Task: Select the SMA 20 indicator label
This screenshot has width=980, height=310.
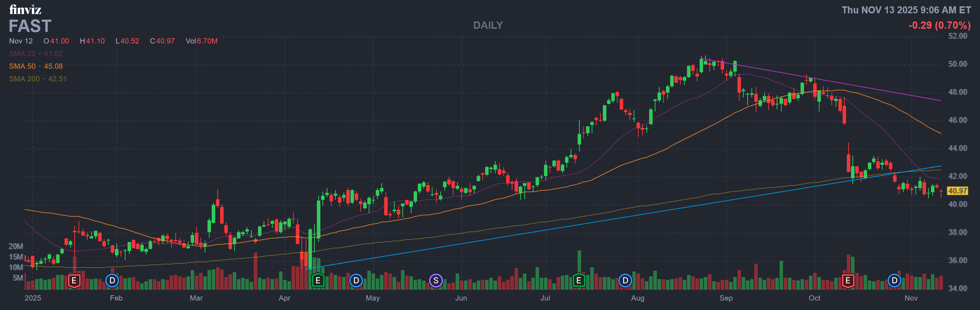Action: pyautogui.click(x=36, y=54)
